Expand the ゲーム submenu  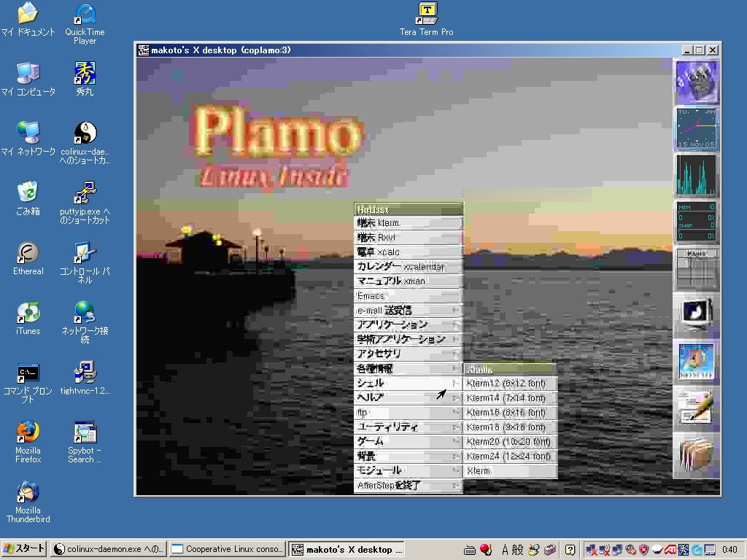(x=409, y=441)
